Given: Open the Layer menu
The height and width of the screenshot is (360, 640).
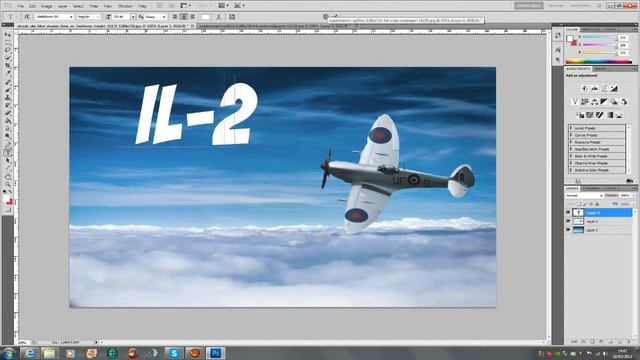Looking at the screenshot, I should [62, 6].
